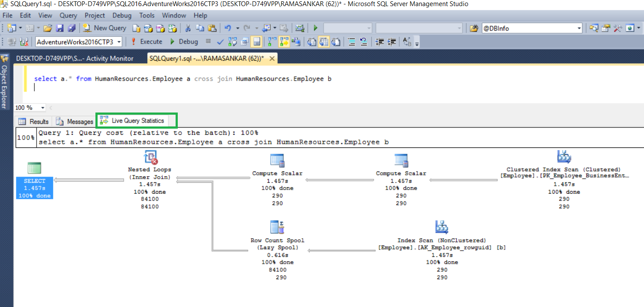
Task: Expand the New Project dropdown arrow
Action: (20, 28)
